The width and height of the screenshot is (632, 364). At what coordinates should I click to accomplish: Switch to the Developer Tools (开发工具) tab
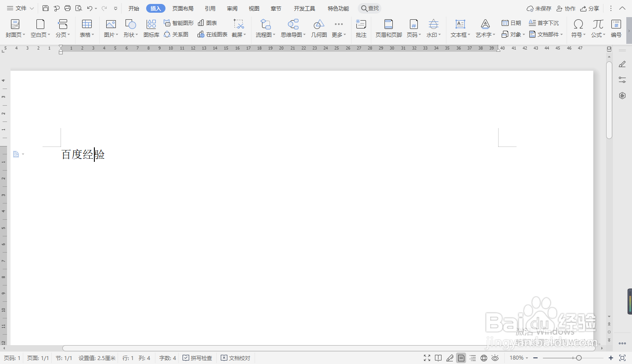pos(305,8)
